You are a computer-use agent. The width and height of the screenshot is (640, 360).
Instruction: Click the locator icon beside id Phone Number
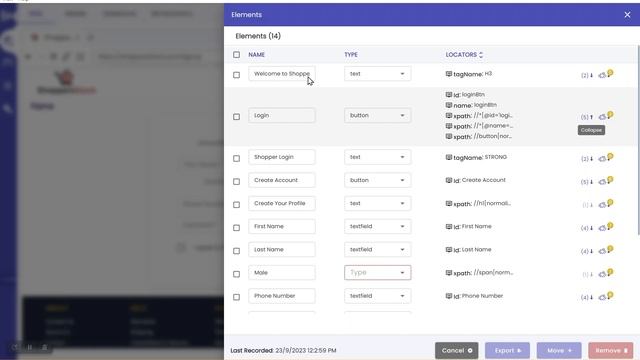click(449, 296)
